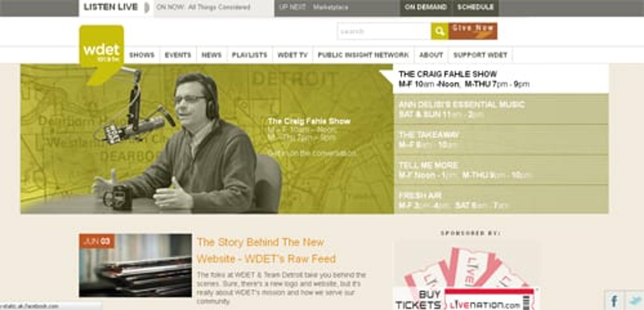Select Events in the navigation bar

(178, 55)
